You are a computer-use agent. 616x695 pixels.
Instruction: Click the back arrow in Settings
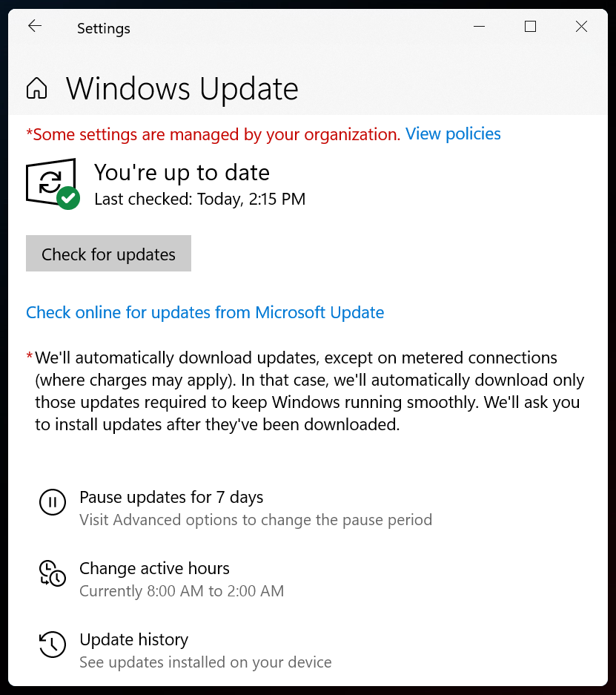coord(34,26)
